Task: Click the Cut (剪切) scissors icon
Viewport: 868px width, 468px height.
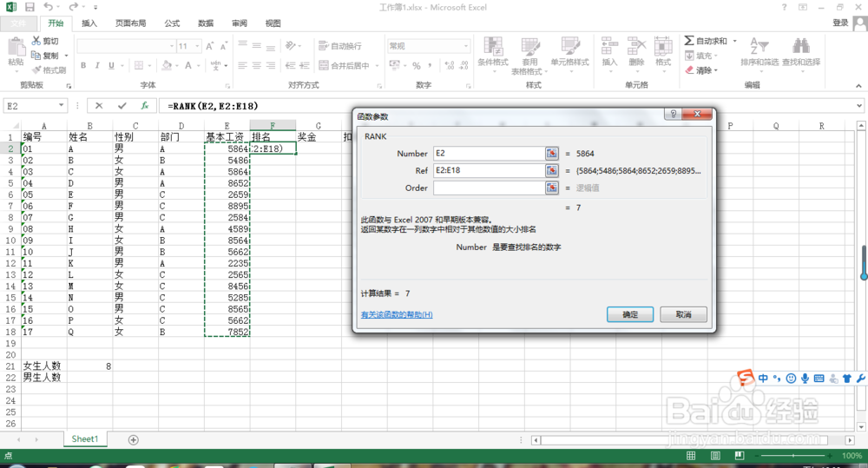Action: pos(36,41)
